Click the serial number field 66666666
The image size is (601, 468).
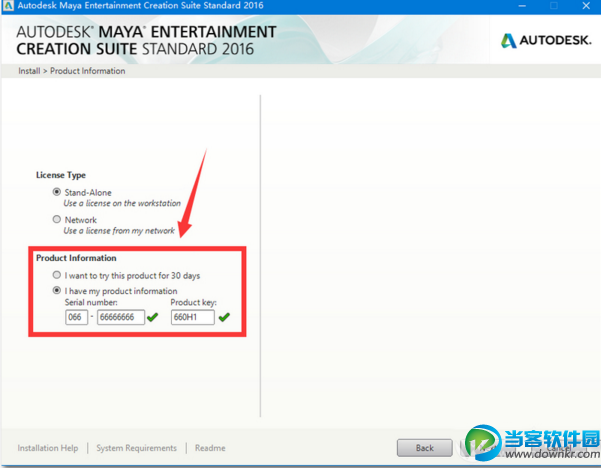[121, 317]
